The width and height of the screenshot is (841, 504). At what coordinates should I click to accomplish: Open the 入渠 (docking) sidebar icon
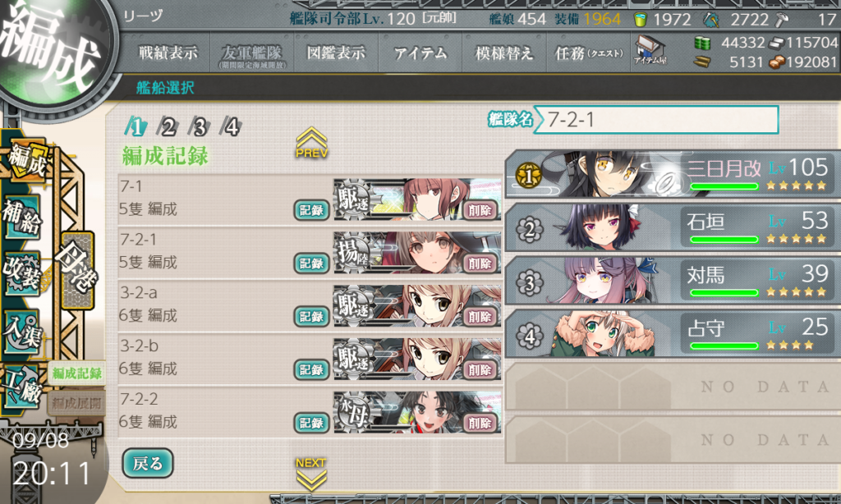point(22,332)
